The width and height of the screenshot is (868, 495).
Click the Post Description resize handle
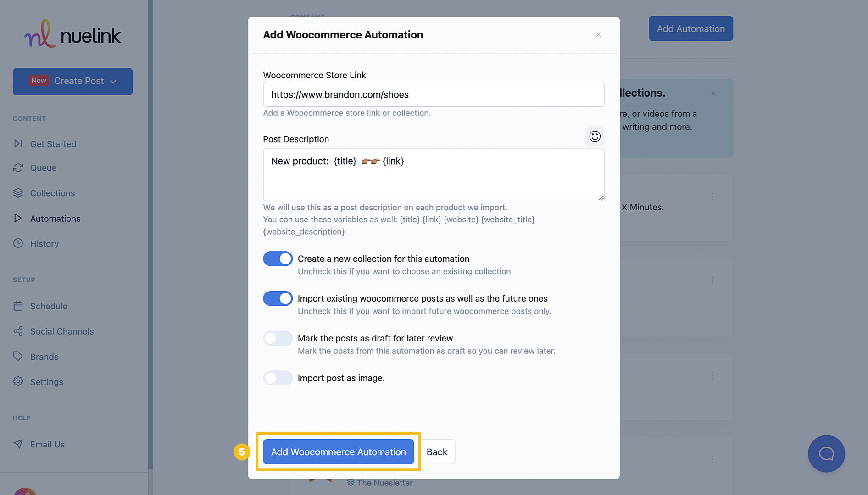(x=601, y=198)
